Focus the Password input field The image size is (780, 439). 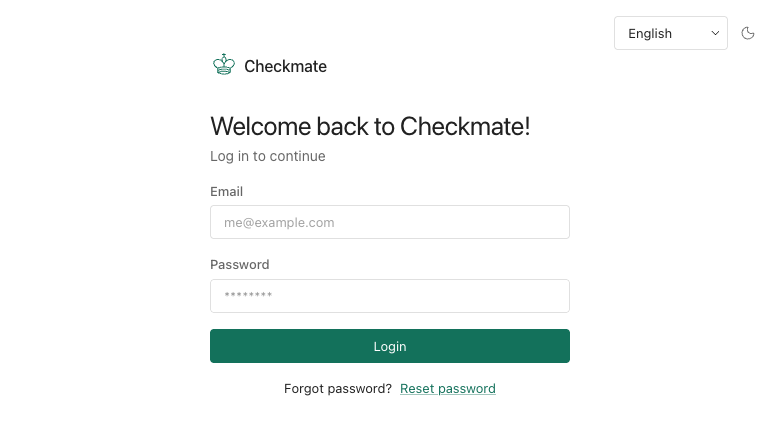pos(390,296)
